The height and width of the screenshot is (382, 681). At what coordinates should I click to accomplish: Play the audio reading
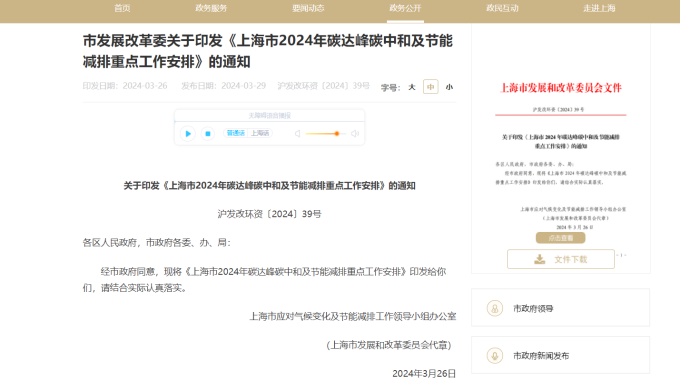(188, 134)
